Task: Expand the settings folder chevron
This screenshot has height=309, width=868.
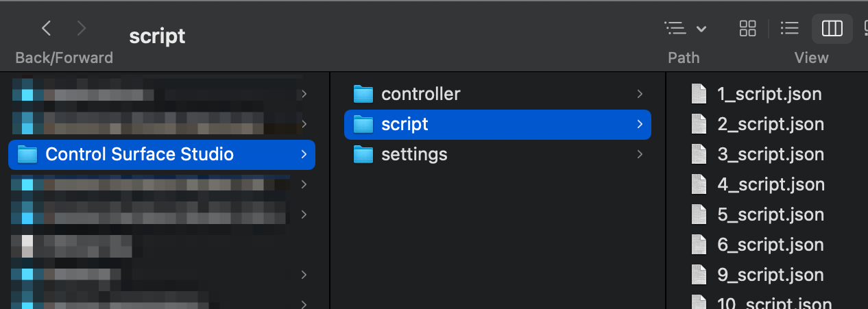Action: [x=640, y=154]
